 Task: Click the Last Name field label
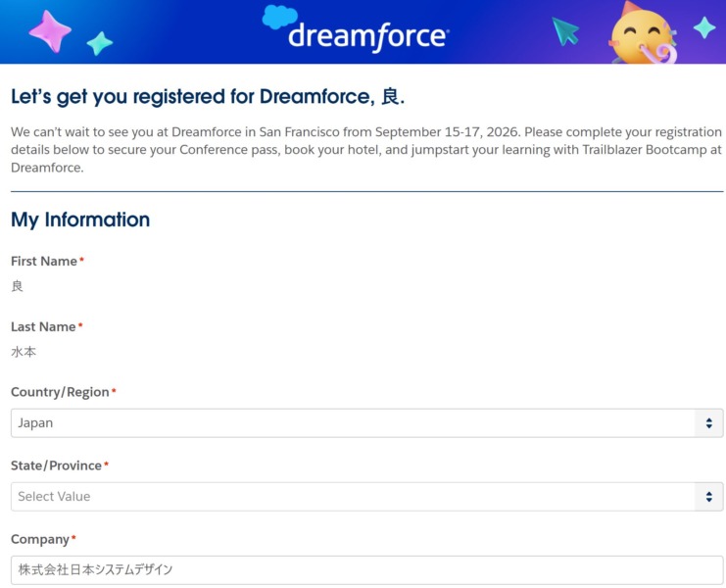[43, 327]
